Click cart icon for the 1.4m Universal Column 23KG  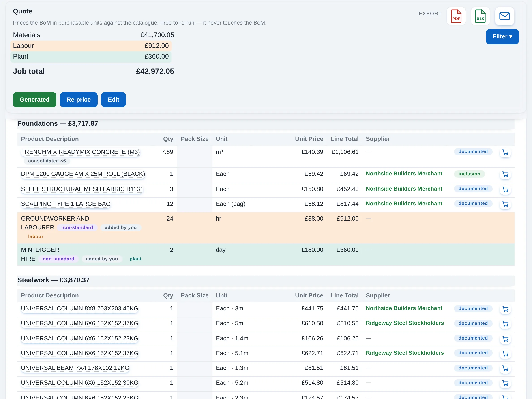coord(505,339)
